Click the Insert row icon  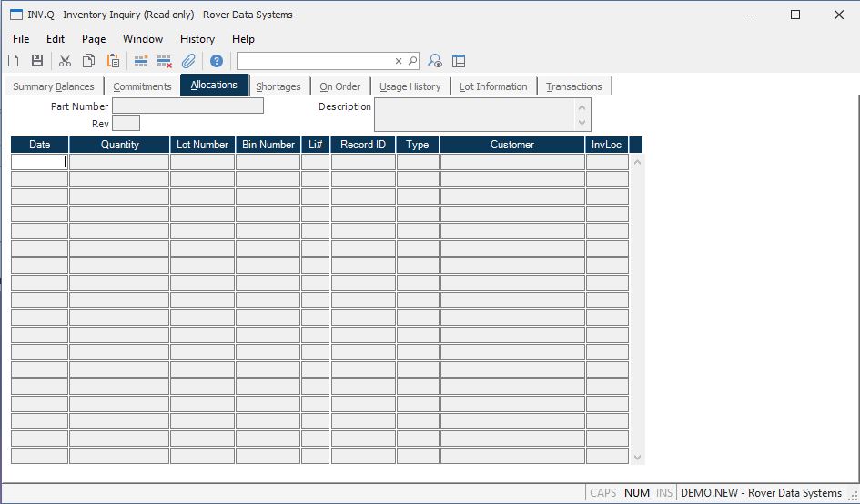141,61
